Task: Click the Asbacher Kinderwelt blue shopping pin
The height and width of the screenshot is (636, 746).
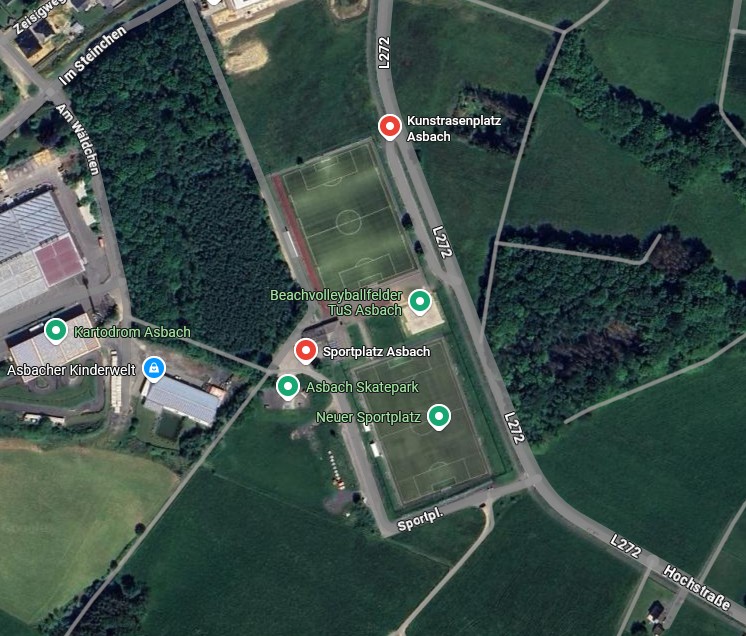Action: click(154, 369)
